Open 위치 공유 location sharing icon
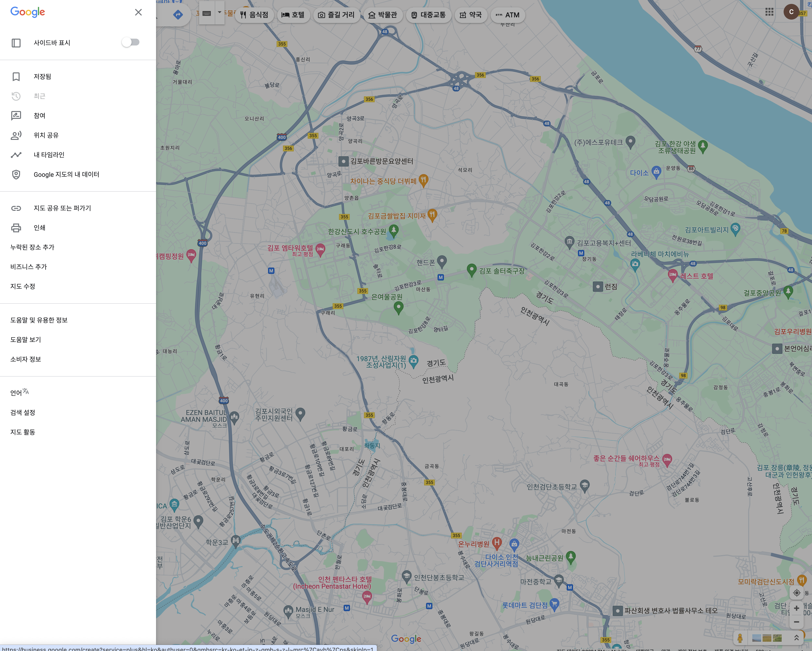The image size is (812, 651). click(16, 135)
